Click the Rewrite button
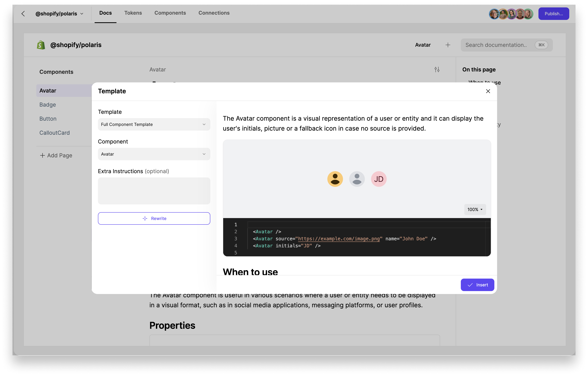 (x=154, y=218)
